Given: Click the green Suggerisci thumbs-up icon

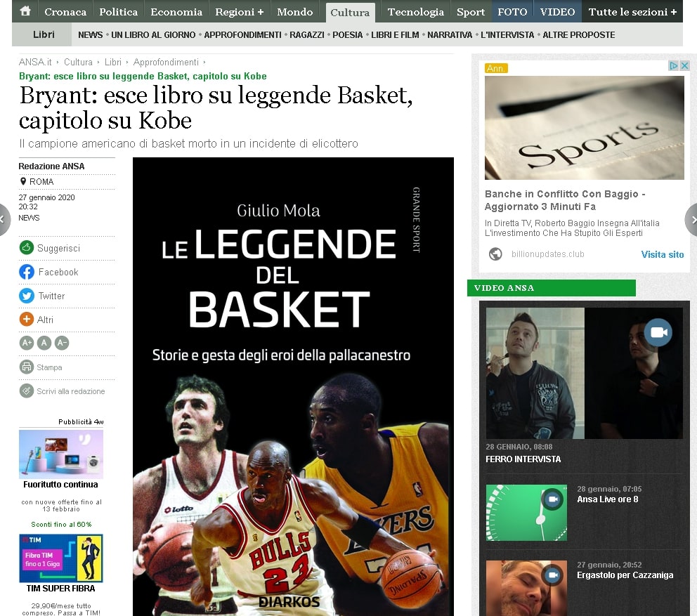Looking at the screenshot, I should 27,248.
